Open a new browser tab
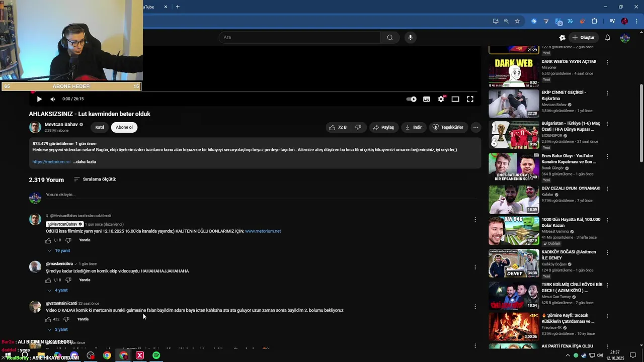644x362 pixels. coord(178,7)
